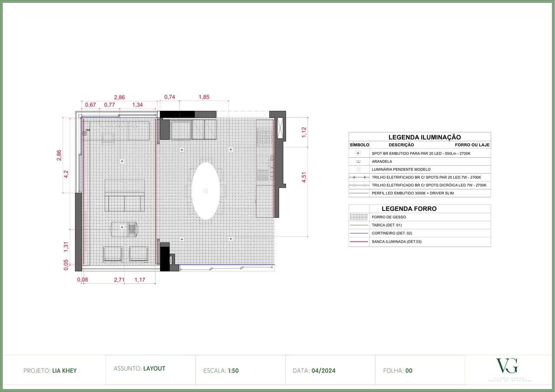Image resolution: width=555 pixels, height=392 pixels.
Task: Click the SANCA ILUMINADA (DET.03) label
Action: [397, 242]
